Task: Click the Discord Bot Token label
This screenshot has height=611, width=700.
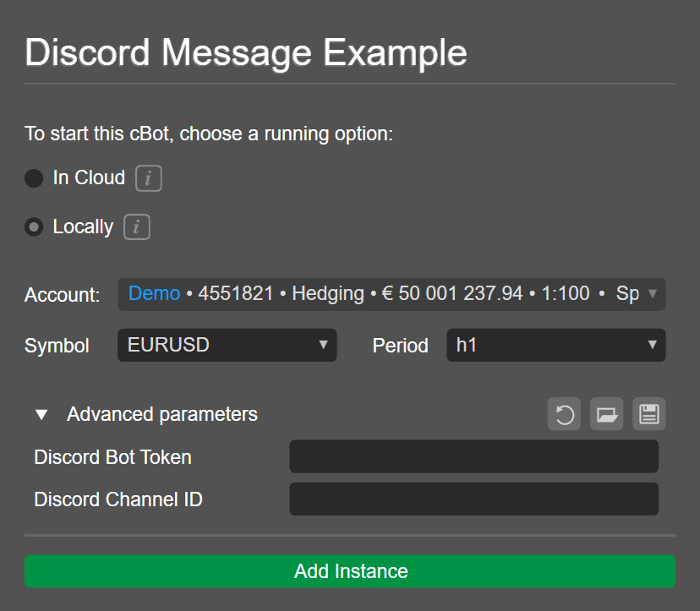Action: 113,457
